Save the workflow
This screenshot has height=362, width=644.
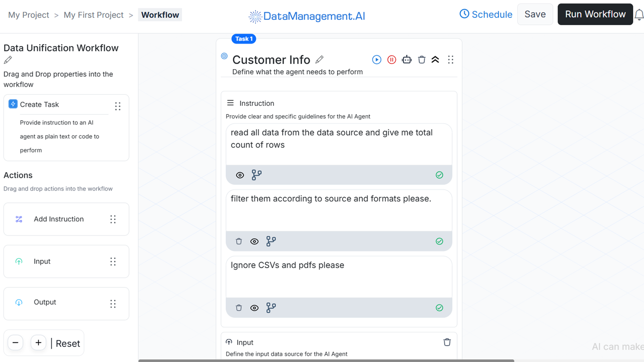[535, 14]
